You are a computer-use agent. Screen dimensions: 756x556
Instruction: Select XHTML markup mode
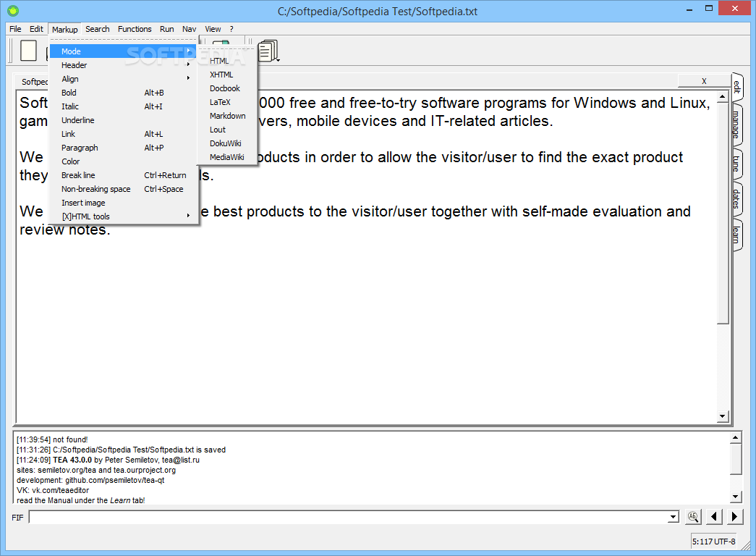tap(227, 75)
